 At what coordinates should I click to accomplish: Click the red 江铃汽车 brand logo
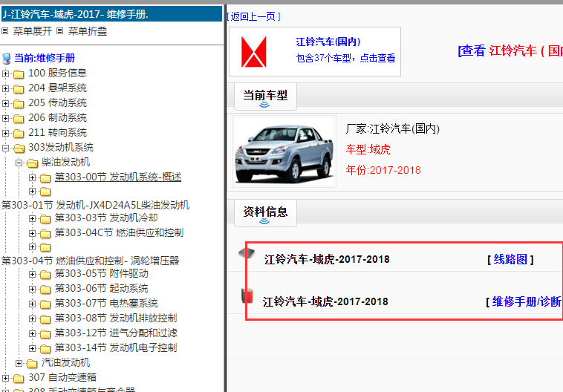[x=254, y=52]
